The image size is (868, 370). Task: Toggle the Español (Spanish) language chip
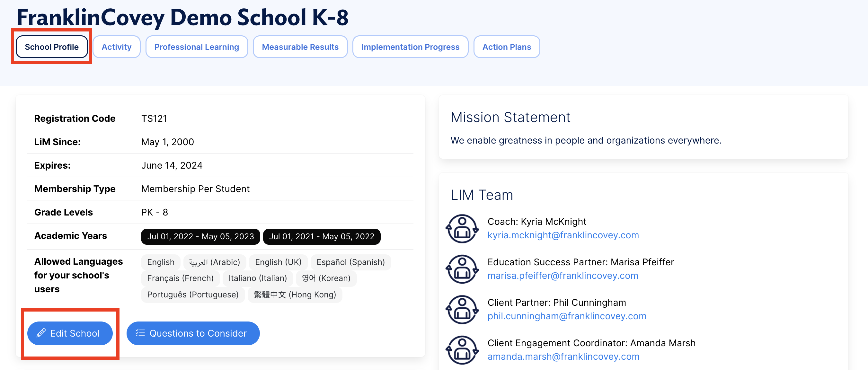coord(350,262)
